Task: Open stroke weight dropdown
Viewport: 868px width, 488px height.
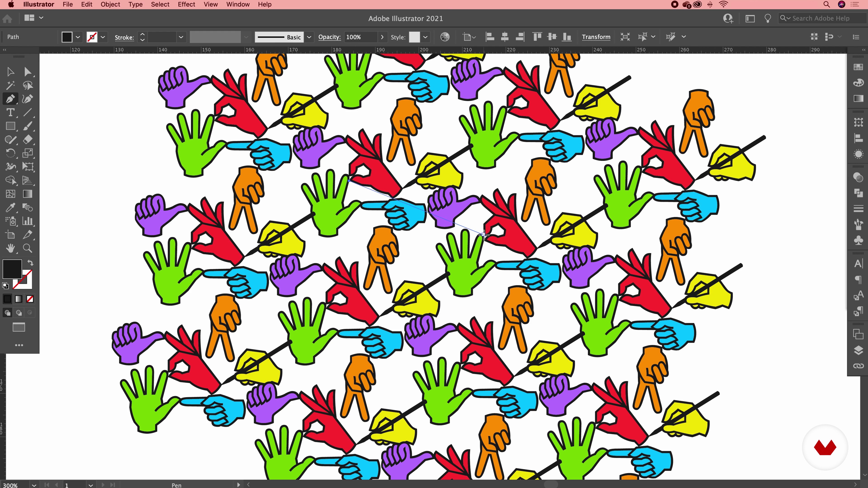Action: coord(181,37)
